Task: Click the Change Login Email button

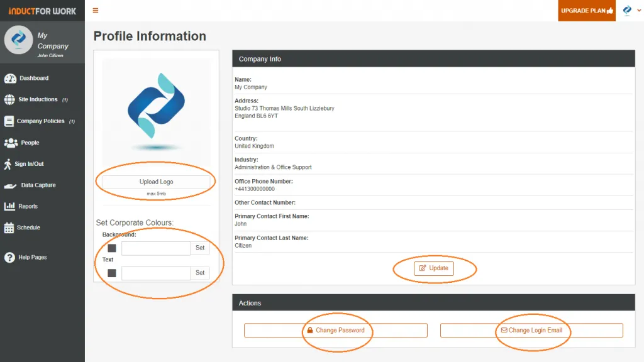Action: coord(531,330)
